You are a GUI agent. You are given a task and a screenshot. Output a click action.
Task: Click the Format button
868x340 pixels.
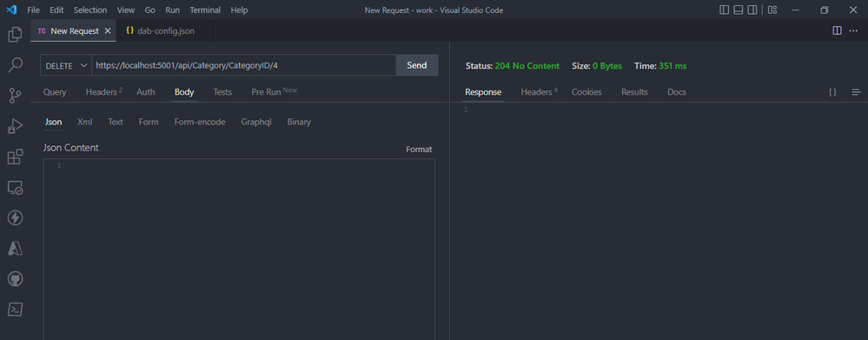[419, 150]
